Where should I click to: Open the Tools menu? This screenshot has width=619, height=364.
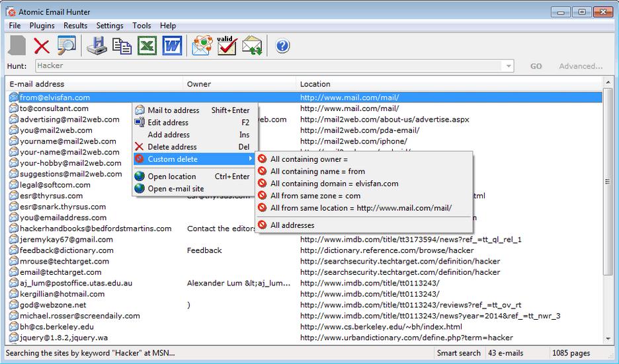(x=142, y=26)
